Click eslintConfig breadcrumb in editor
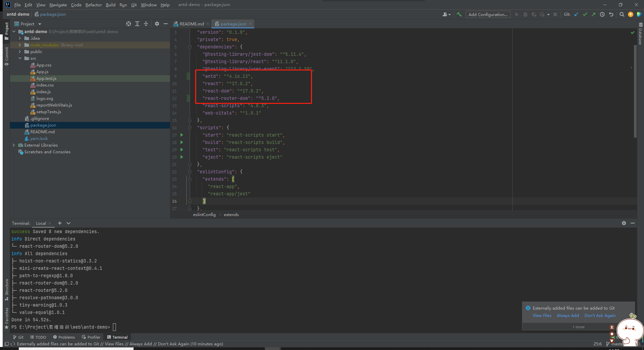The image size is (644, 350). click(204, 214)
